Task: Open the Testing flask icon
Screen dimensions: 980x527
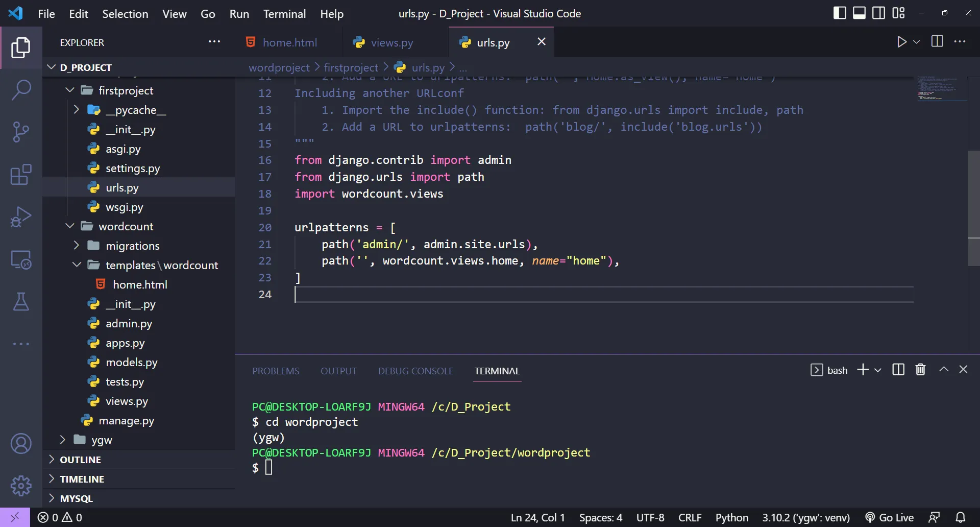Action: click(21, 302)
